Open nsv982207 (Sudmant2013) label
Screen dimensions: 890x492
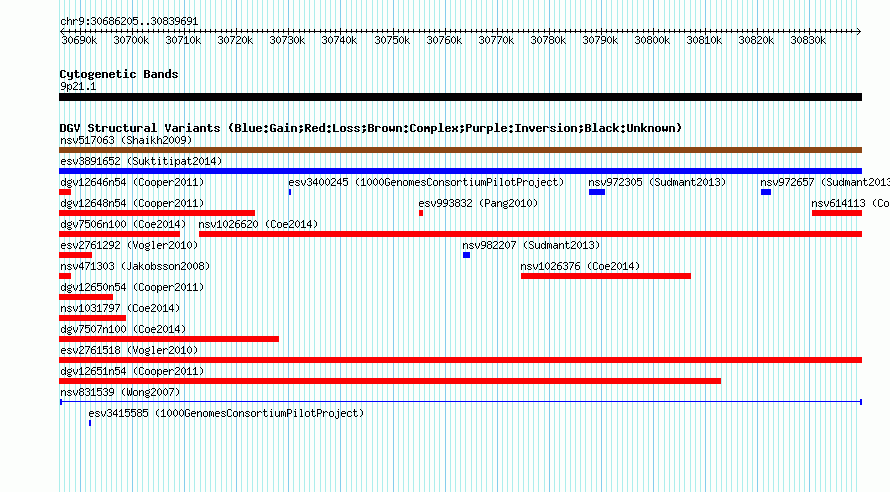coord(531,245)
